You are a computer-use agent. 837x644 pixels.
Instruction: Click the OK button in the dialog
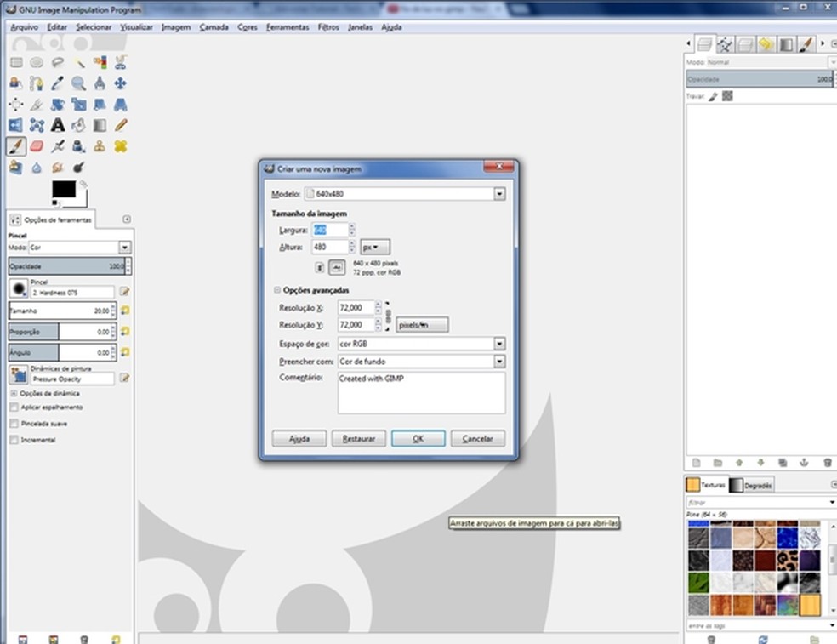[418, 439]
